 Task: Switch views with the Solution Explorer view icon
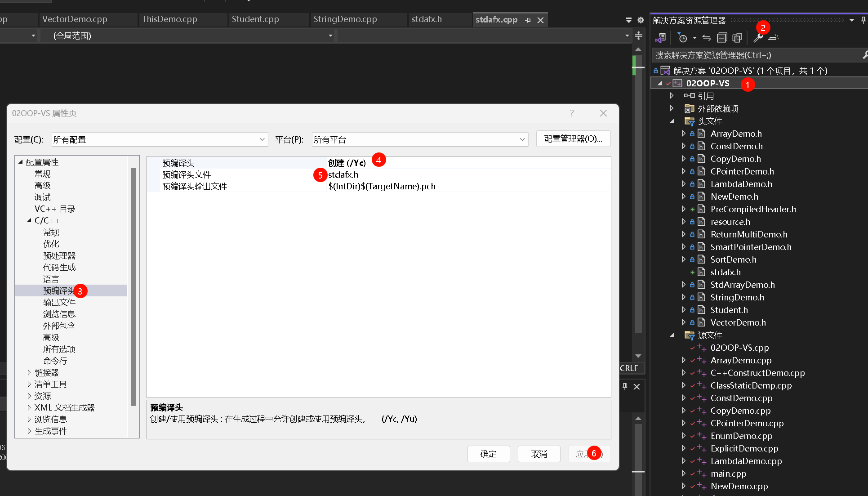(x=660, y=38)
